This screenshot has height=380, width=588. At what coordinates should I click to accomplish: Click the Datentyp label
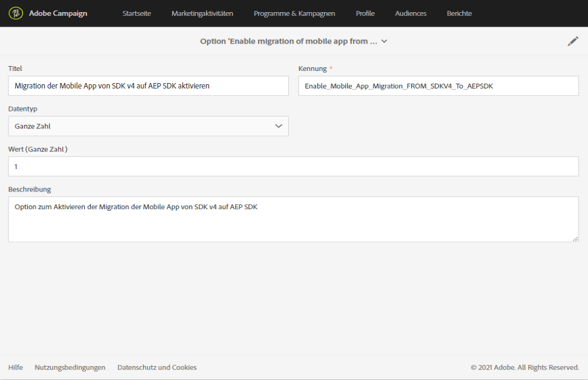[x=22, y=109]
